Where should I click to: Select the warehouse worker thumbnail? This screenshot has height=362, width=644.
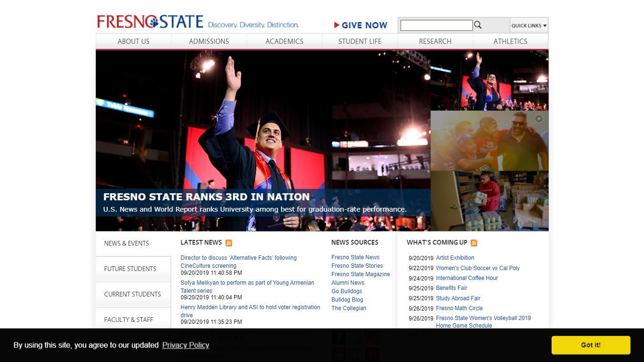tap(489, 201)
